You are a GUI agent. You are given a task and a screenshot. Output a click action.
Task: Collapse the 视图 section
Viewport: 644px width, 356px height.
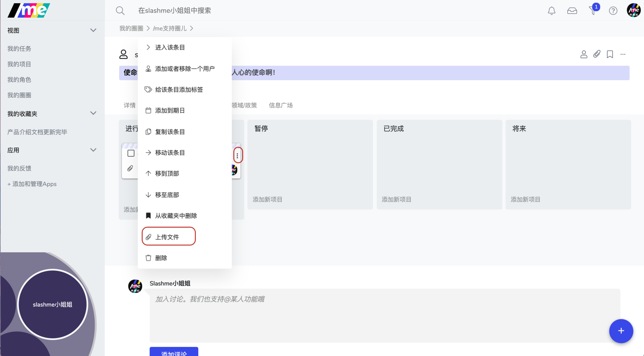tap(93, 30)
